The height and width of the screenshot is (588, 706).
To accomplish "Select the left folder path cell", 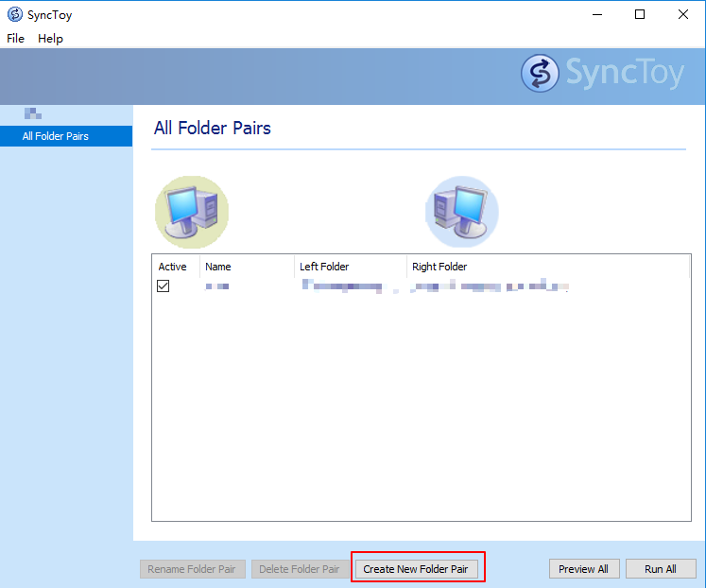I will point(350,286).
